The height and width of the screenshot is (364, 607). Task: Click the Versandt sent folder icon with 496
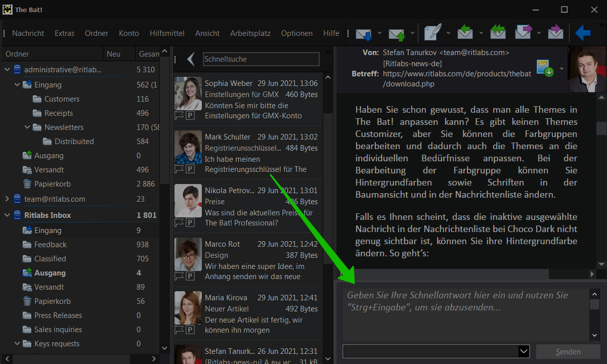tap(27, 169)
